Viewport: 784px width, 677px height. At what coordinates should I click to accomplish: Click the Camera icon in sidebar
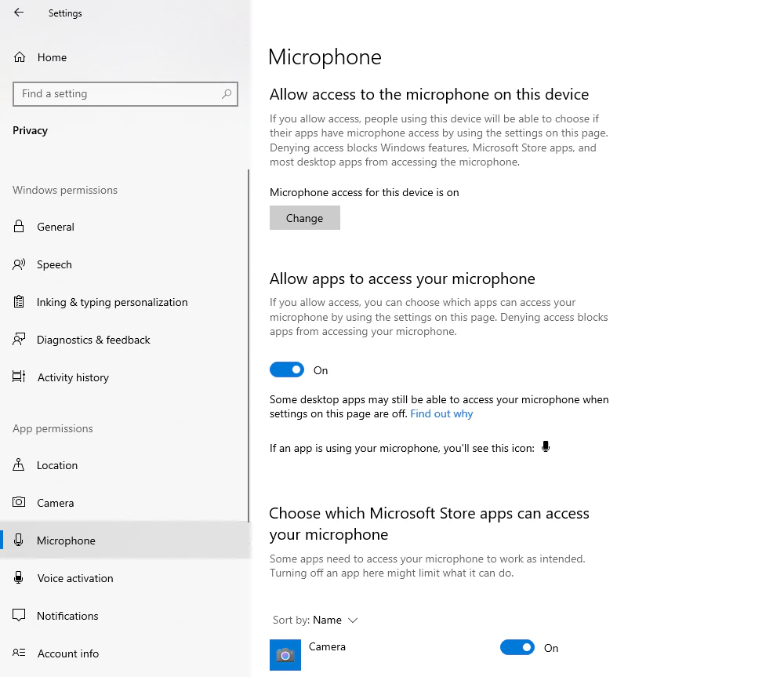[x=19, y=502]
